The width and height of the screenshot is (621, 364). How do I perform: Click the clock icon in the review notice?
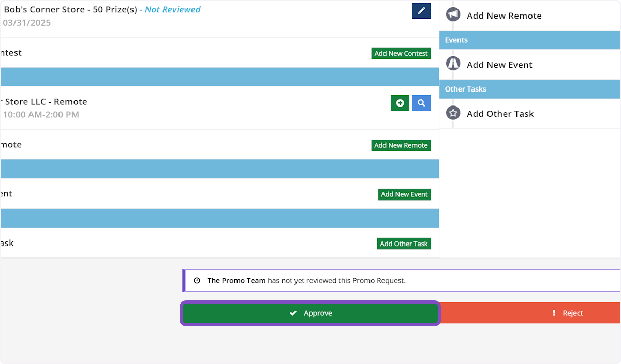point(197,281)
